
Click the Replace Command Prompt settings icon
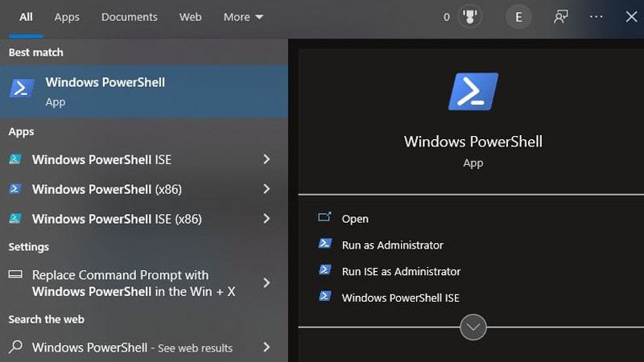[x=15, y=274]
